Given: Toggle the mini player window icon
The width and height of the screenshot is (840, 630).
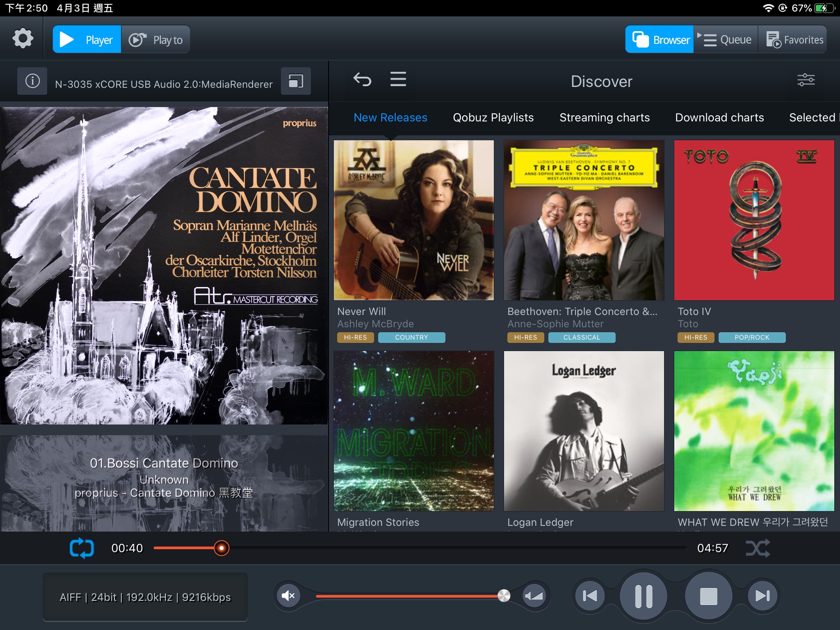Looking at the screenshot, I should point(296,81).
